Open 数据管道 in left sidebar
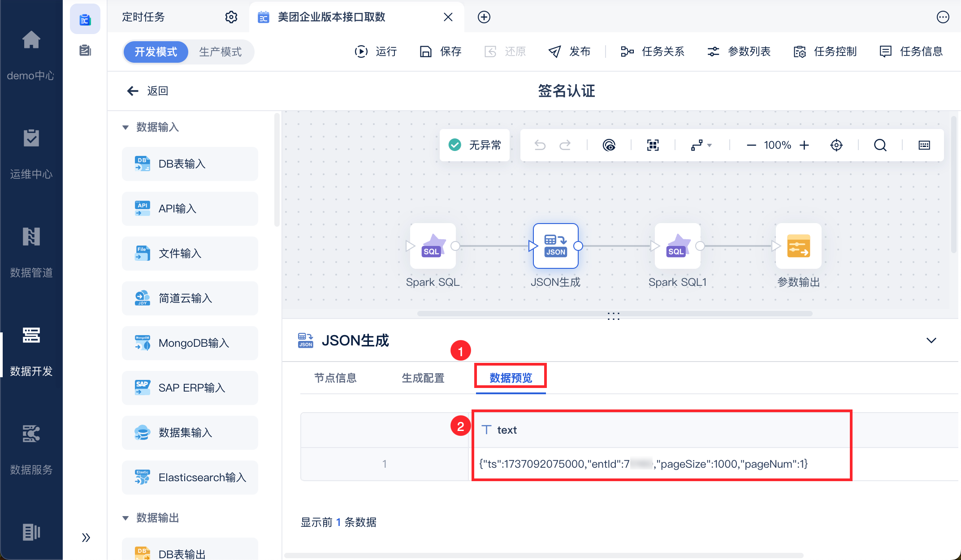Image resolution: width=961 pixels, height=560 pixels. click(x=31, y=251)
